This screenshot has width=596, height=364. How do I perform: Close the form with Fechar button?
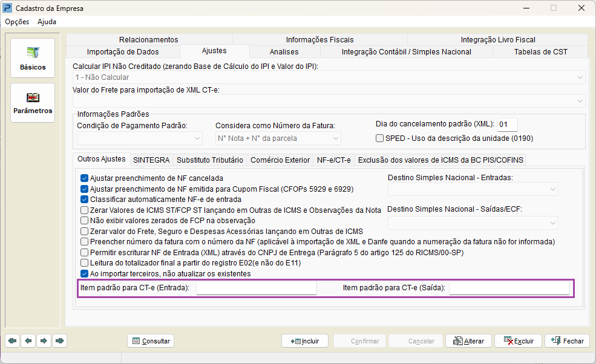[567, 341]
